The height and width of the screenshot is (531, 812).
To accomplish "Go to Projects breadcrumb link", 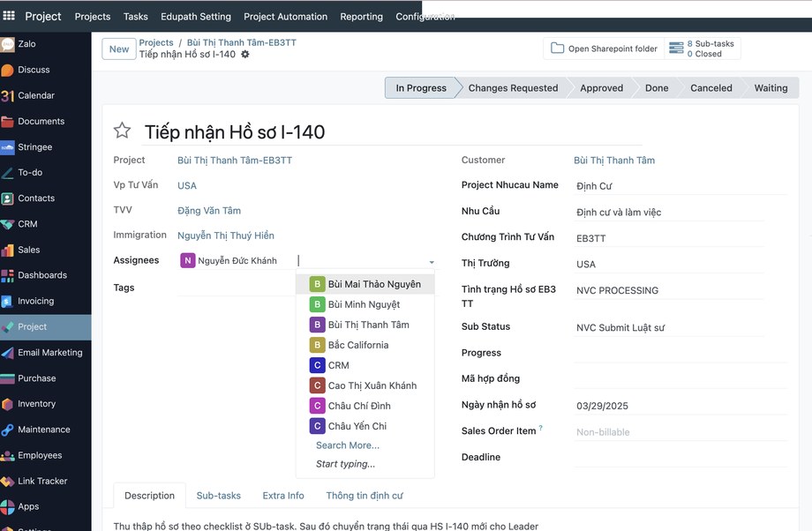I will (156, 42).
